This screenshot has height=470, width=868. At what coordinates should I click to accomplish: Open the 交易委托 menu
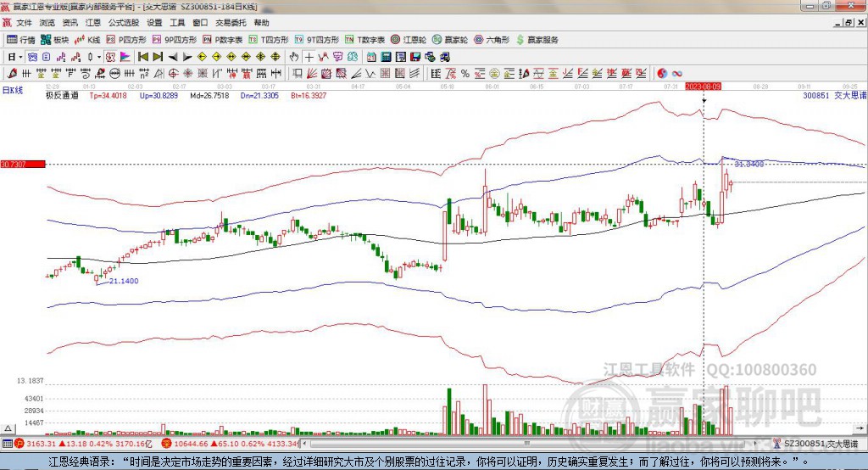pyautogui.click(x=231, y=23)
